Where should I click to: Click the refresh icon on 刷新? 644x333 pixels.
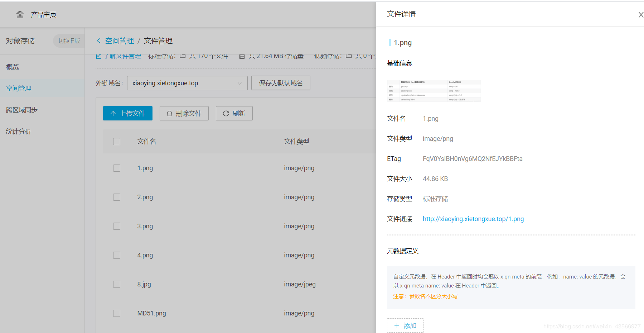[226, 113]
